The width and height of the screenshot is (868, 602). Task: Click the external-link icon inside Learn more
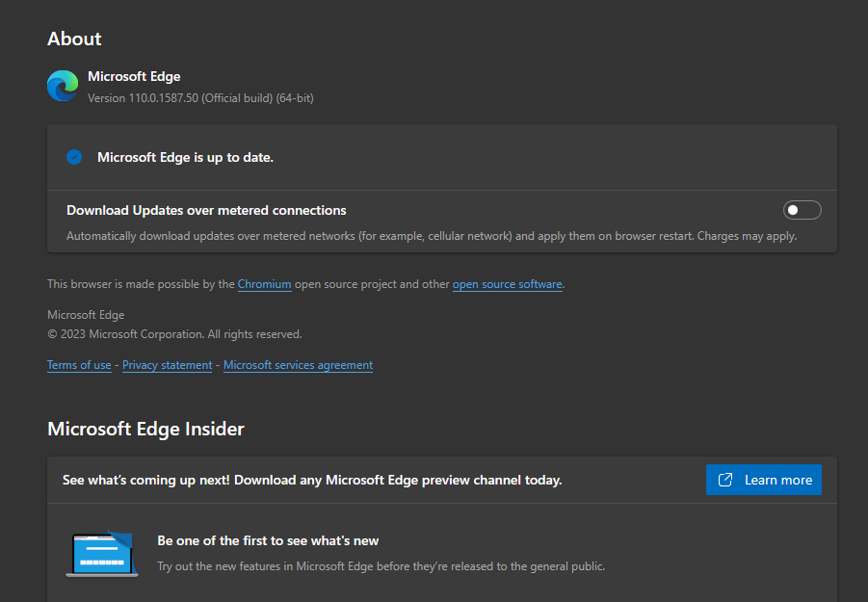coord(726,480)
